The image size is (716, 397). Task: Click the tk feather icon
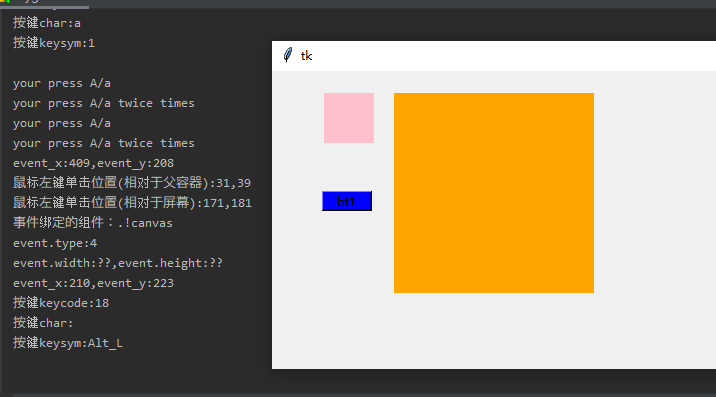pyautogui.click(x=288, y=55)
